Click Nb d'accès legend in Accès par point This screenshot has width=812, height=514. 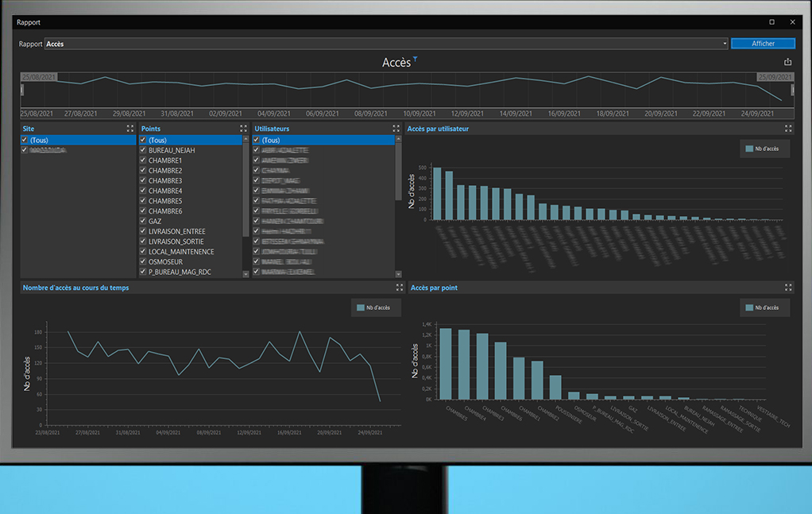point(763,308)
